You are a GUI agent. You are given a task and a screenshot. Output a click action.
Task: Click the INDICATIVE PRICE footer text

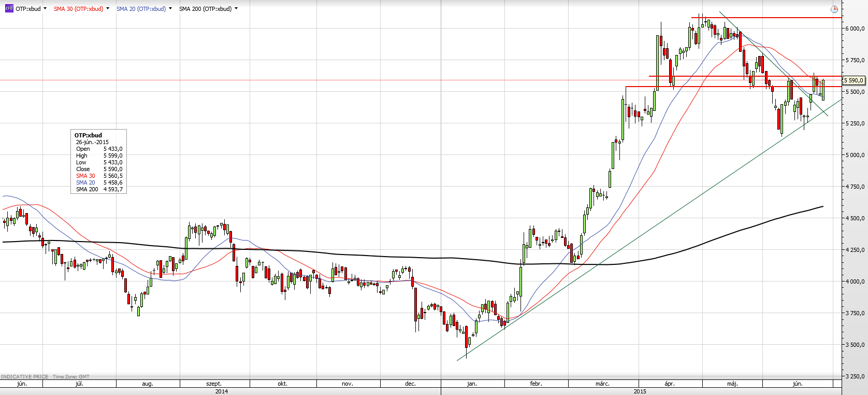pyautogui.click(x=25, y=377)
